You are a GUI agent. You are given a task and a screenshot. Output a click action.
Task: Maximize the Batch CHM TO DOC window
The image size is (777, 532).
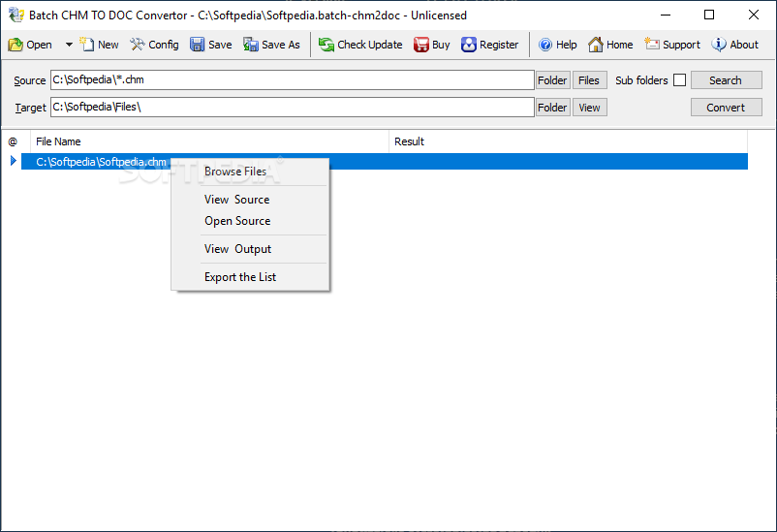coord(709,15)
